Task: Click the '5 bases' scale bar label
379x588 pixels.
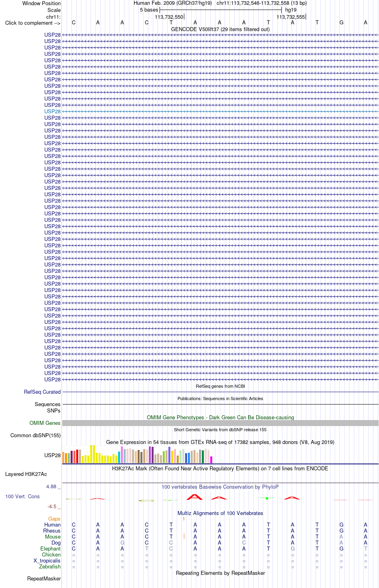Action: coord(149,10)
